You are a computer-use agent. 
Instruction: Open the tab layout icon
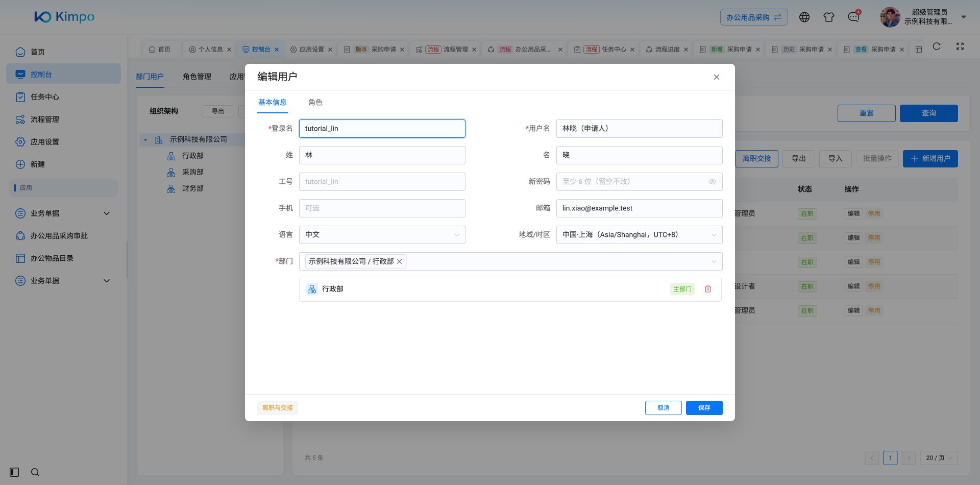click(x=919, y=50)
